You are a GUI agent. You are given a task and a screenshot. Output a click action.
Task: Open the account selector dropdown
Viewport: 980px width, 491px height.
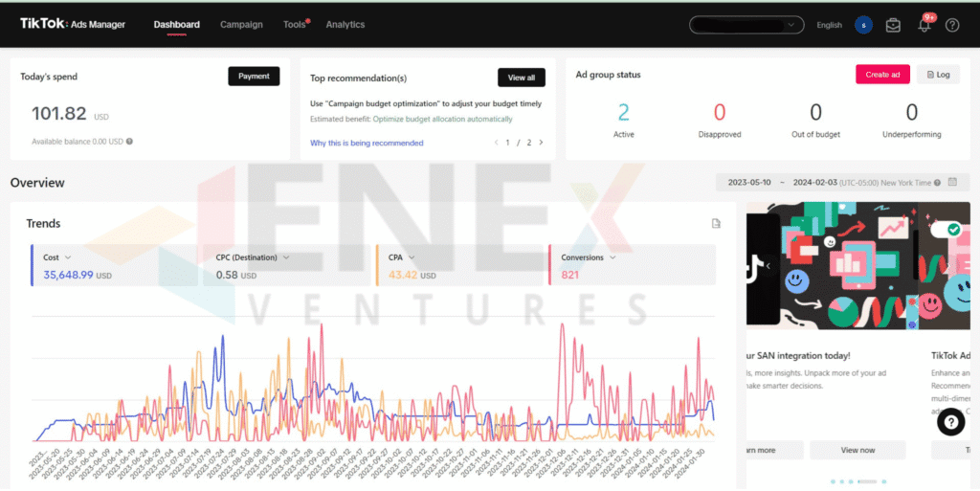[746, 25]
